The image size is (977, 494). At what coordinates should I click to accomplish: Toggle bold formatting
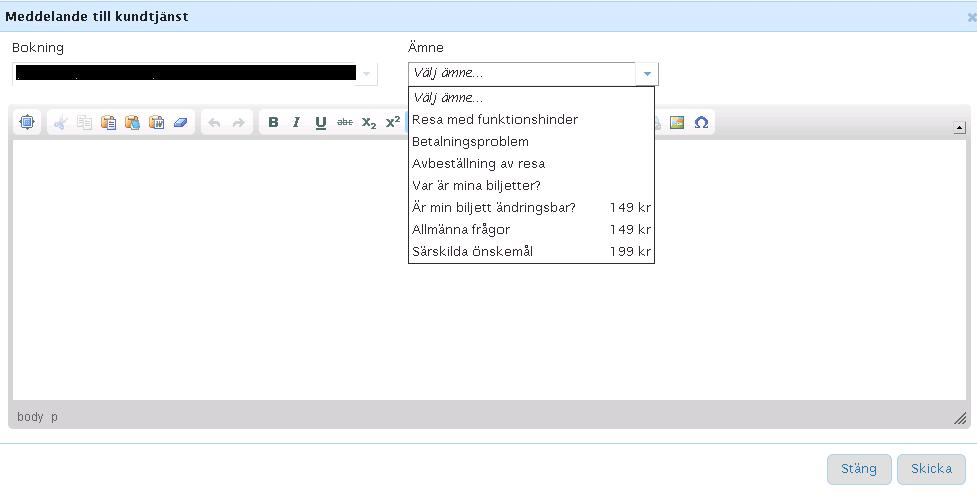(x=273, y=122)
